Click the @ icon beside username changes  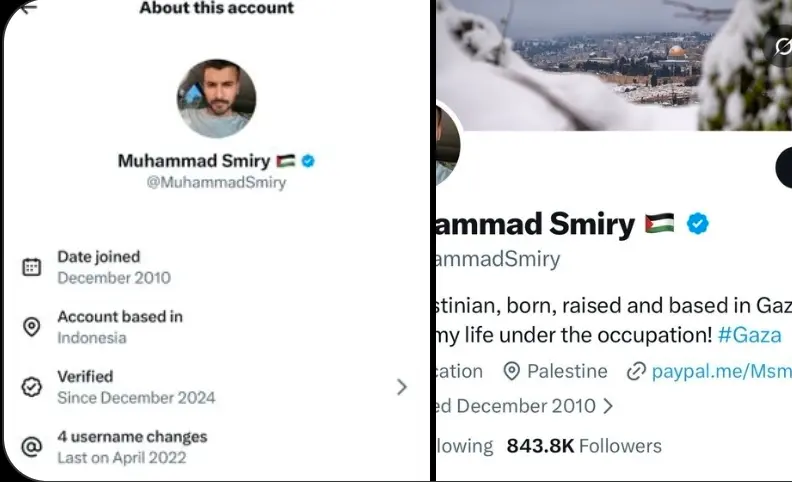32,447
